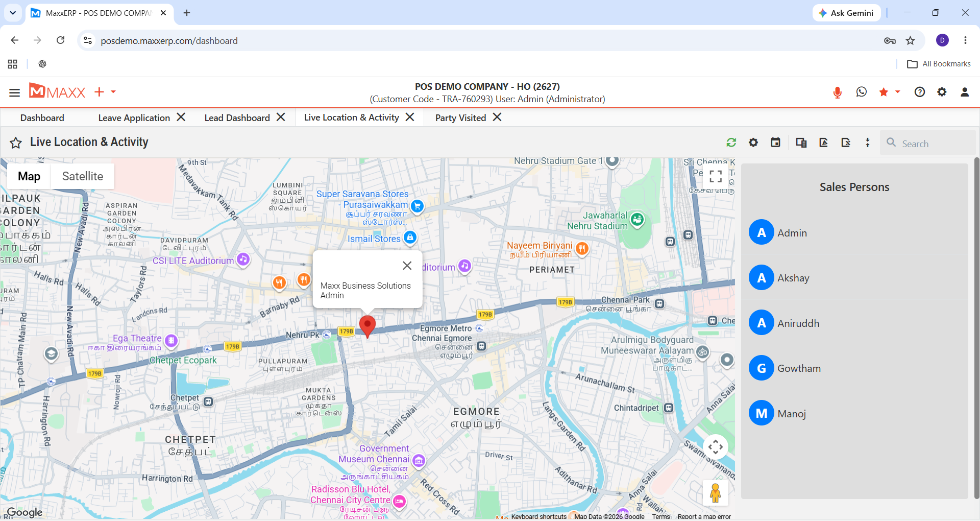
Task: Click the screen-with-list report icon
Action: (x=801, y=143)
